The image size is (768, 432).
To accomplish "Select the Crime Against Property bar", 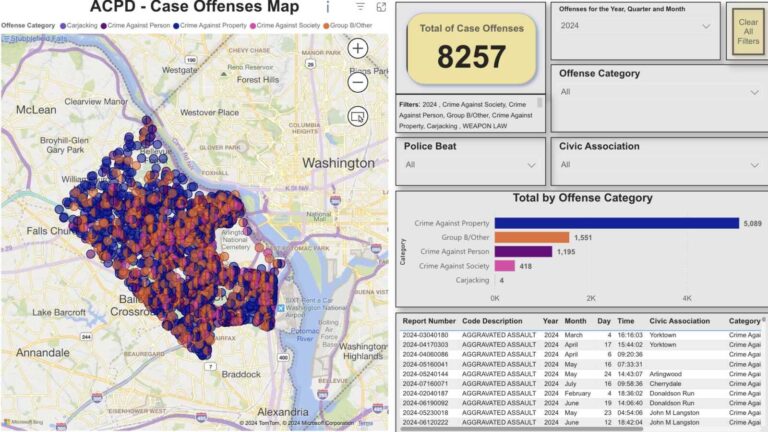I will click(x=617, y=223).
